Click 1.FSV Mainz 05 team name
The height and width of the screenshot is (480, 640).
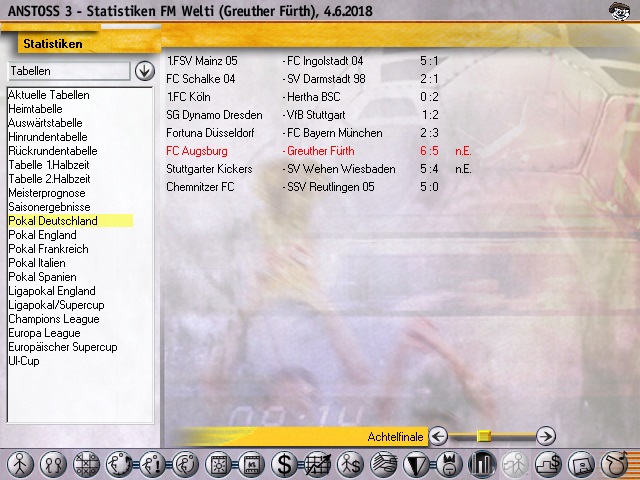click(x=202, y=61)
